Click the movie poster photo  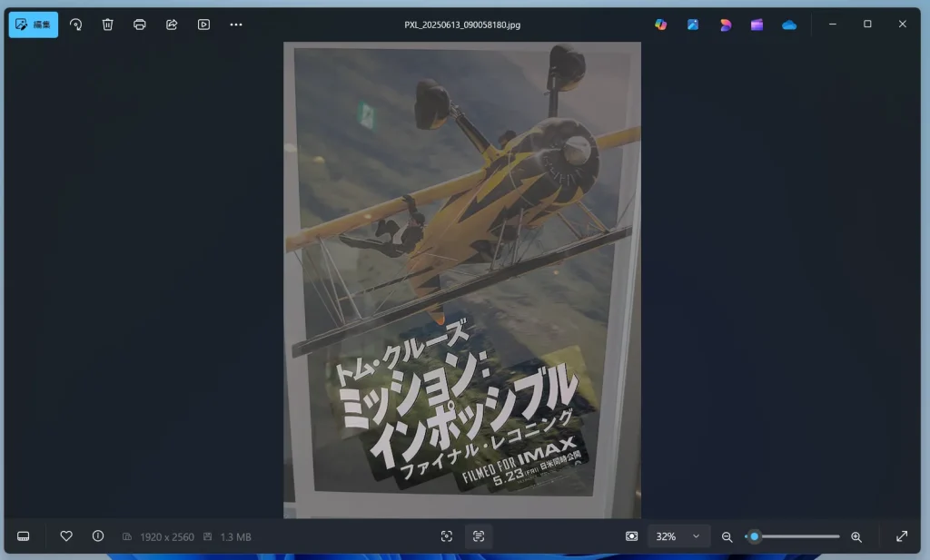[462, 280]
